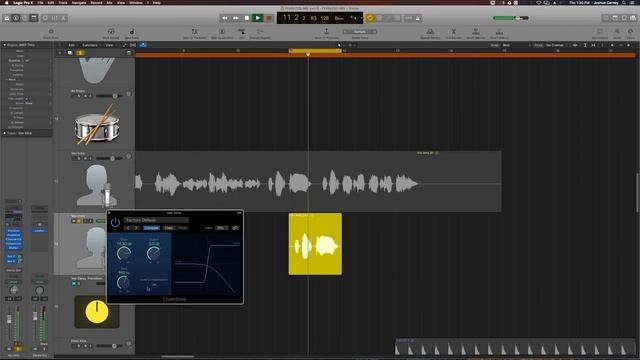Open the tracks area Functions menu

tap(91, 45)
